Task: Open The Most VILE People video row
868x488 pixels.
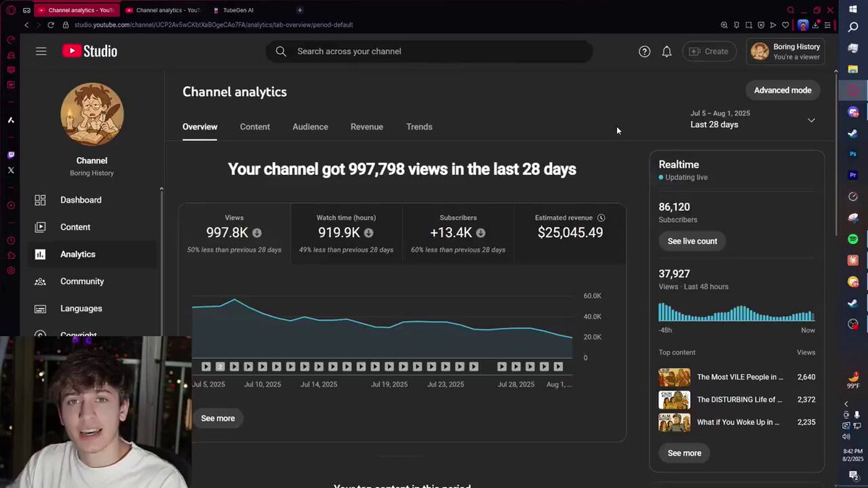Action: (737, 377)
